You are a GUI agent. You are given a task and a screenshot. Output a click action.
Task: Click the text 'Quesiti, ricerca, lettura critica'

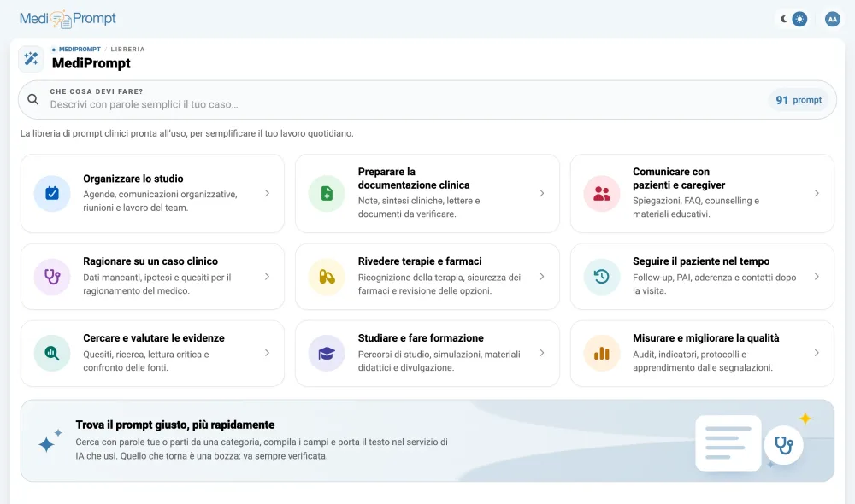pos(146,360)
